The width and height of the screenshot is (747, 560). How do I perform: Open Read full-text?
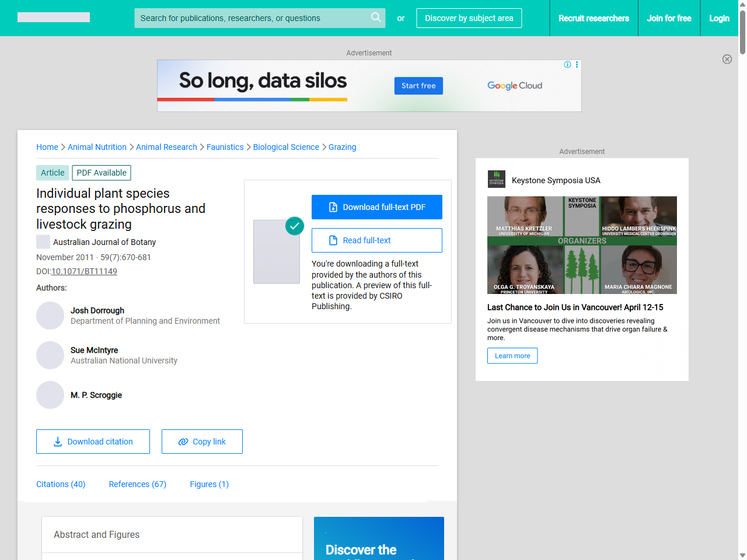376,240
